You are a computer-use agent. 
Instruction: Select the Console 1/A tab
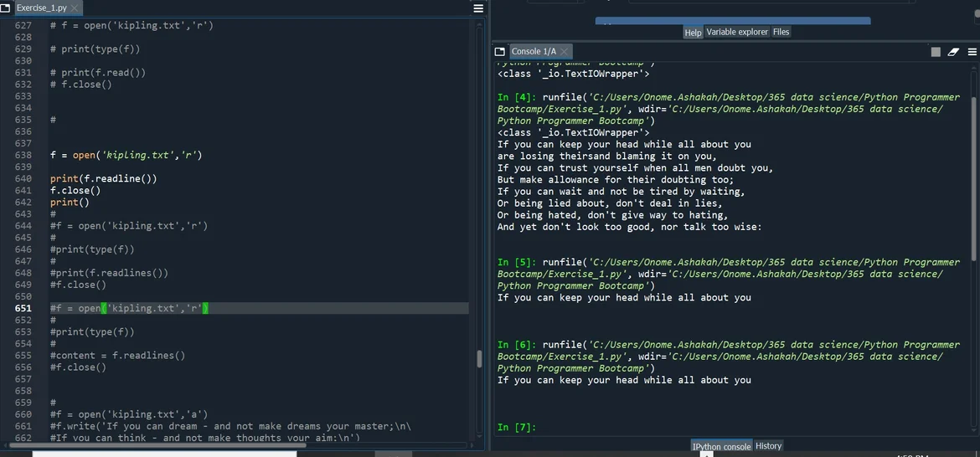(x=533, y=52)
